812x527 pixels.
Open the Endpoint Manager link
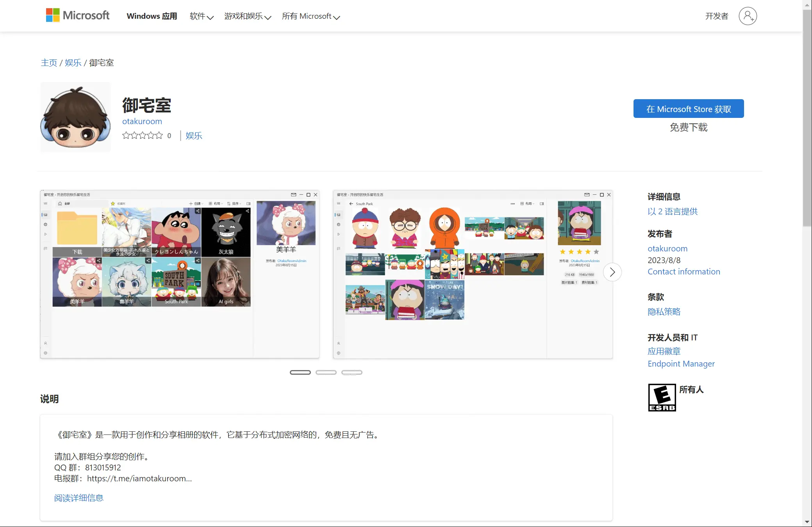(681, 363)
